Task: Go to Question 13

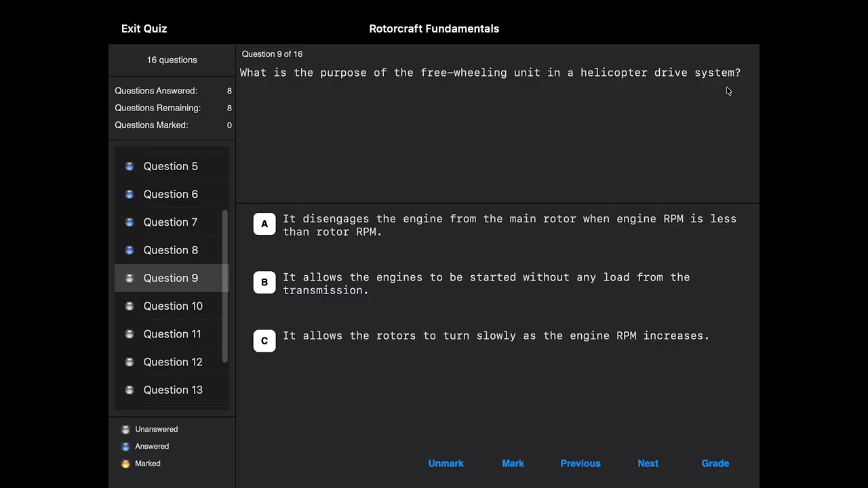Action: pyautogui.click(x=172, y=390)
